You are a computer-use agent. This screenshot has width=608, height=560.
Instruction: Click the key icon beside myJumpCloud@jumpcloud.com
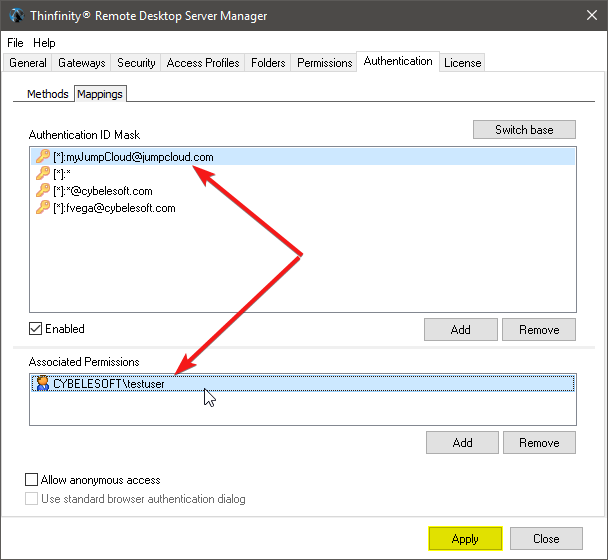(x=42, y=157)
